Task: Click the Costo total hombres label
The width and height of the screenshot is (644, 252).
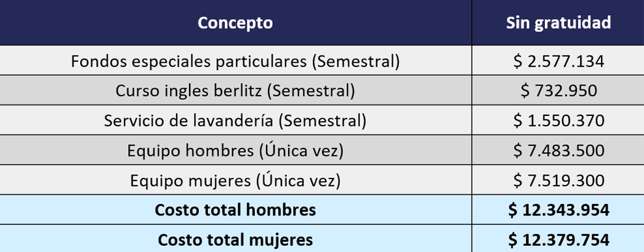Action: [x=235, y=210]
